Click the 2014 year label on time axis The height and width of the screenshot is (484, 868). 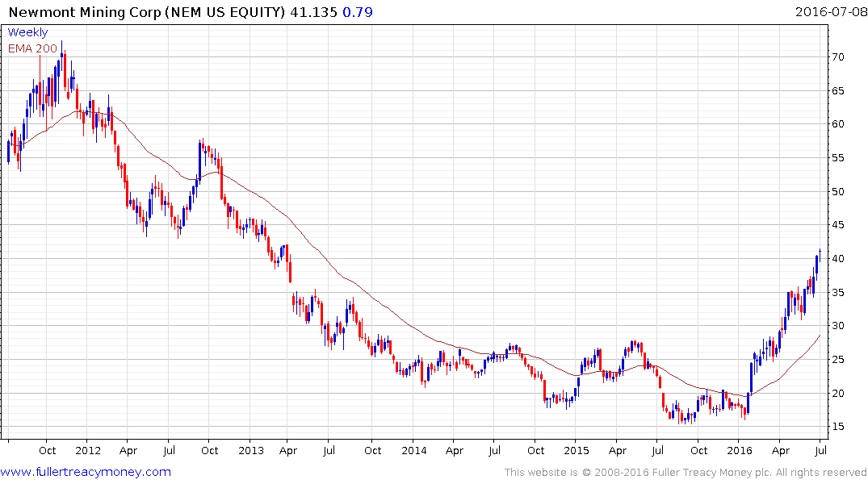coord(414,450)
